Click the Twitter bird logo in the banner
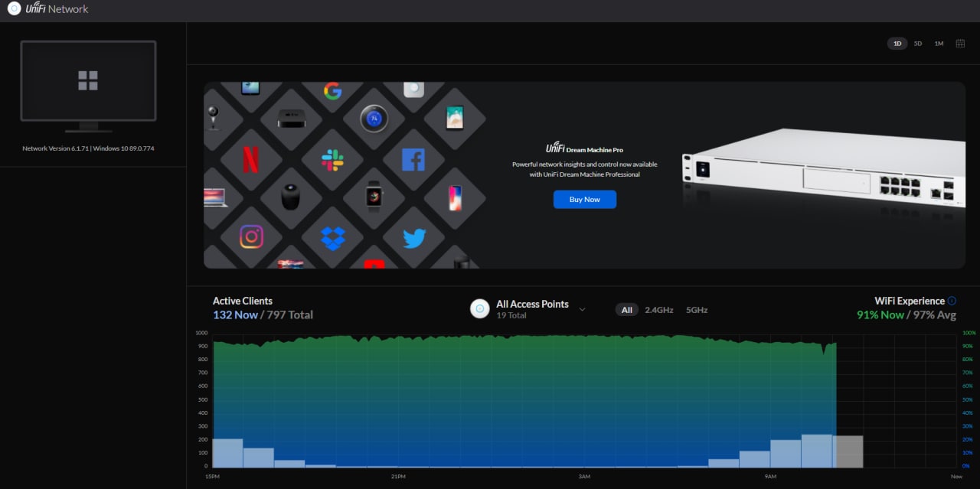Image resolution: width=980 pixels, height=489 pixels. click(x=414, y=239)
